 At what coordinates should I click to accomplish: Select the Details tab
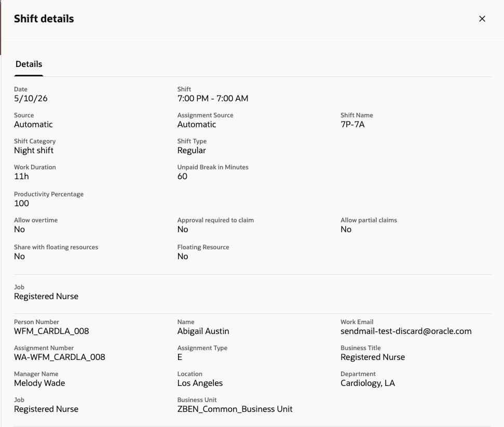[29, 64]
